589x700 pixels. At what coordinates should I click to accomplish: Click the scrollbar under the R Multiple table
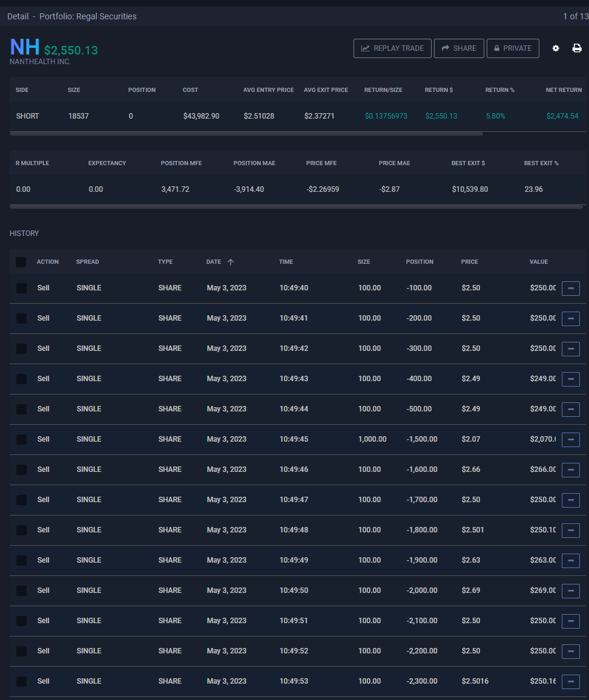(296, 207)
